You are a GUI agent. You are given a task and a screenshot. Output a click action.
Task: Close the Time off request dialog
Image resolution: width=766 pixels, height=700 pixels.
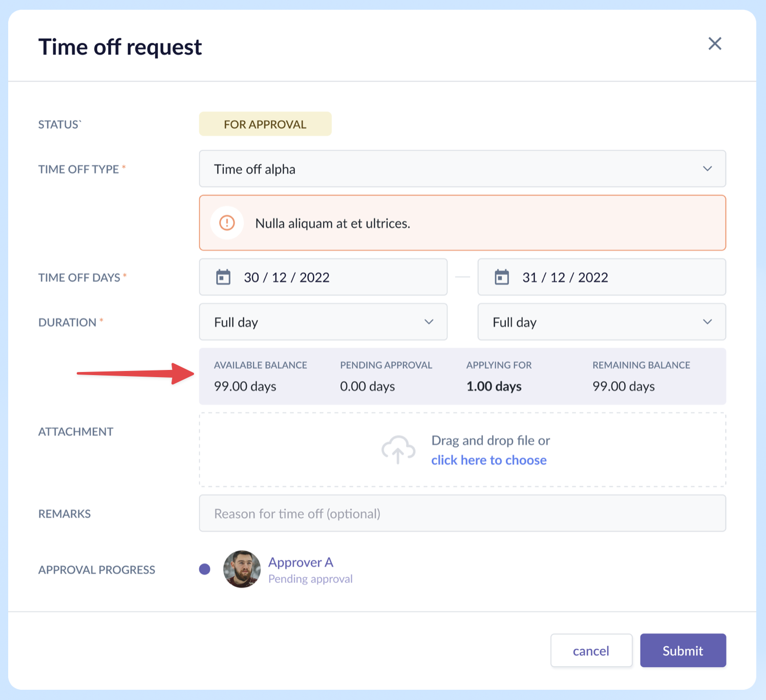point(715,44)
